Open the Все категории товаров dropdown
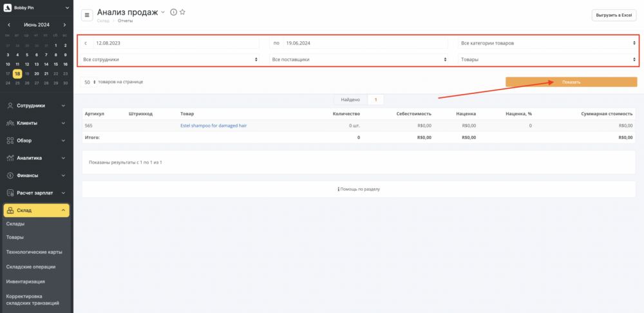Image resolution: width=644 pixels, height=313 pixels. tap(548, 43)
